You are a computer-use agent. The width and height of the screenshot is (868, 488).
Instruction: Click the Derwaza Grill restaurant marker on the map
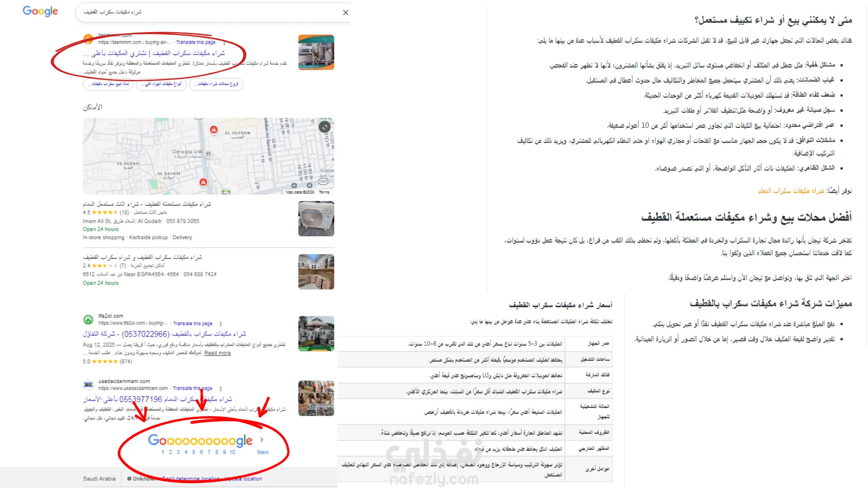[208, 154]
